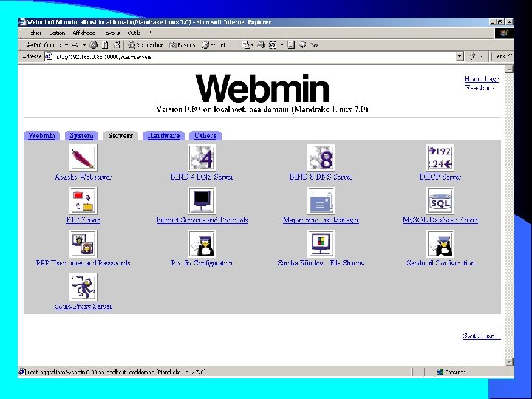Click the OK go button by address bar
The width and height of the screenshot is (532, 399).
pyautogui.click(x=477, y=57)
